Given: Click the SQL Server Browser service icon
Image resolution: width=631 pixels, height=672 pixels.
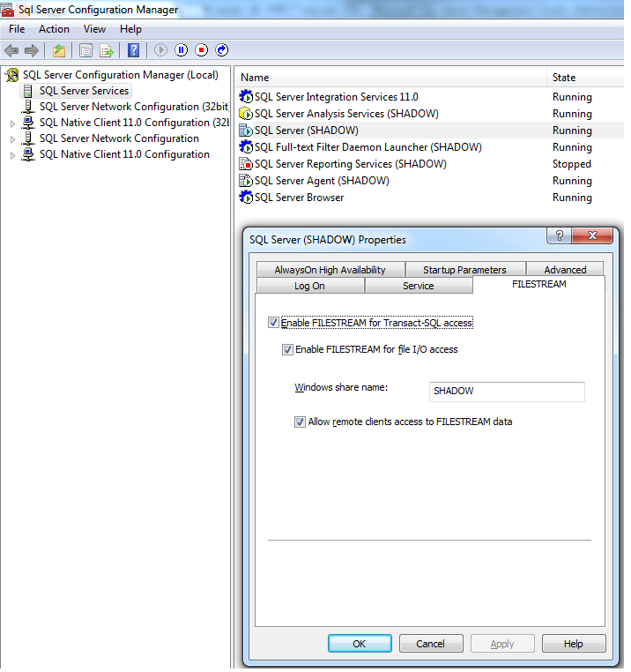Looking at the screenshot, I should (246, 198).
